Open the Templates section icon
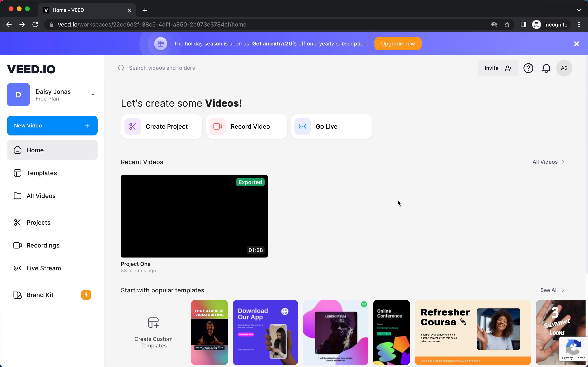Screen dimensions: 588x367 pos(17,172)
